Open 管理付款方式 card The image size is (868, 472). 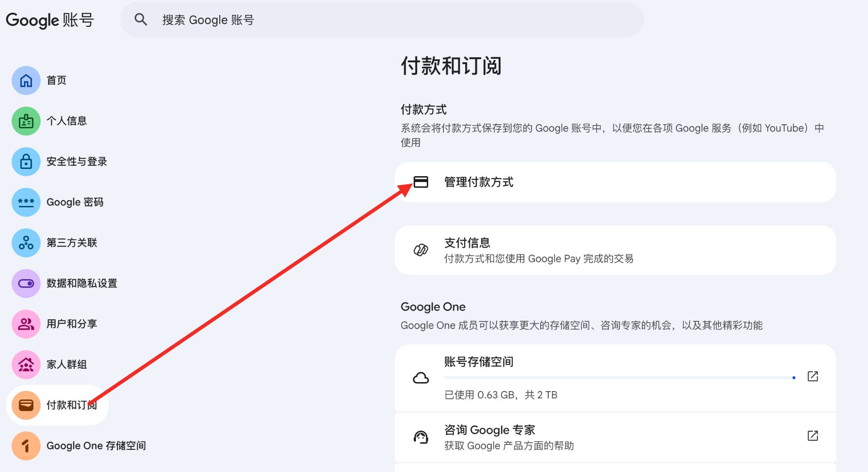(x=615, y=182)
